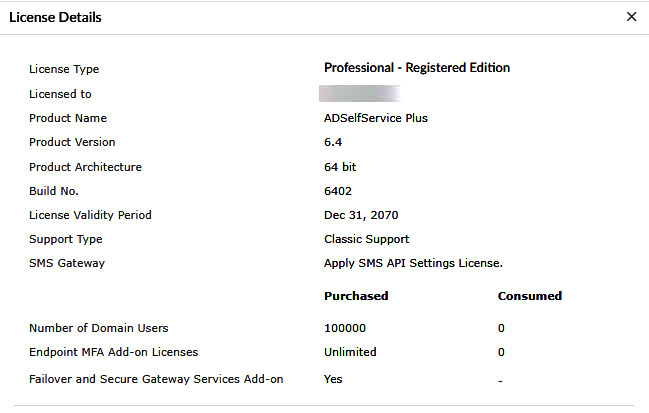The image size is (649, 413).
Task: Click the License Type label
Action: coord(64,69)
